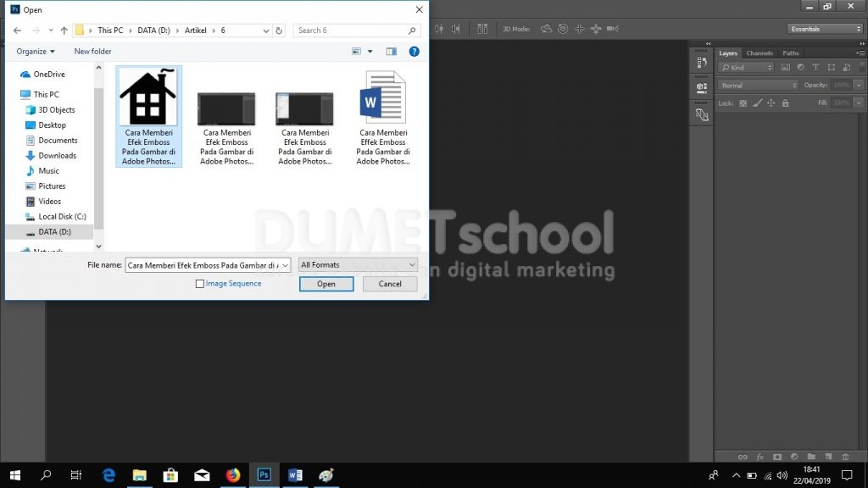Open the view options dropdown arrow in dialog
Viewport: 868px width, 488px height.
click(x=370, y=52)
